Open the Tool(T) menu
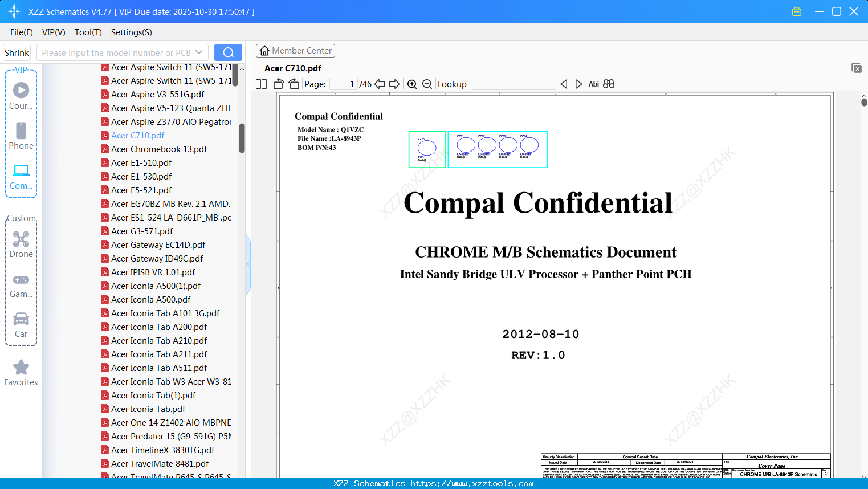 pos(88,32)
